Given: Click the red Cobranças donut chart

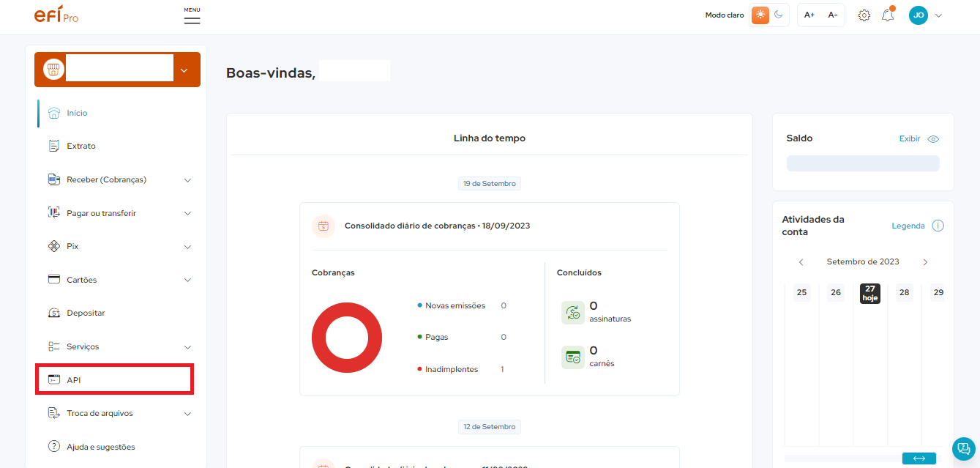Looking at the screenshot, I should click(347, 338).
